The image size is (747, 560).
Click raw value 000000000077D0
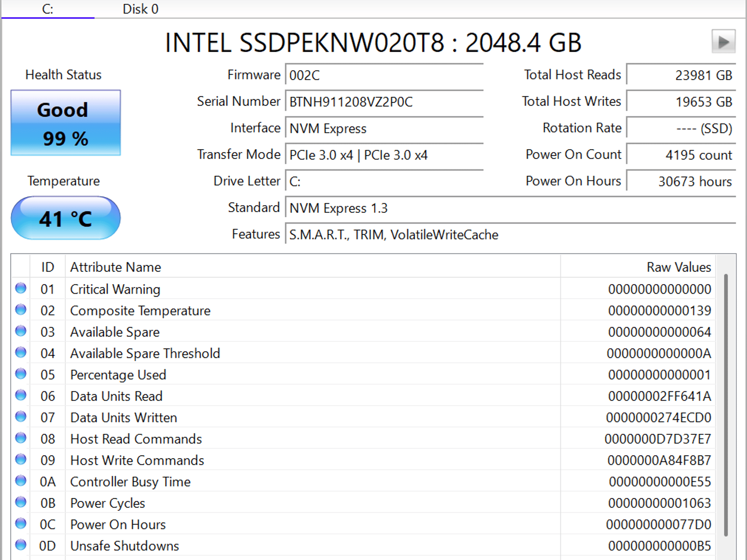(x=658, y=524)
